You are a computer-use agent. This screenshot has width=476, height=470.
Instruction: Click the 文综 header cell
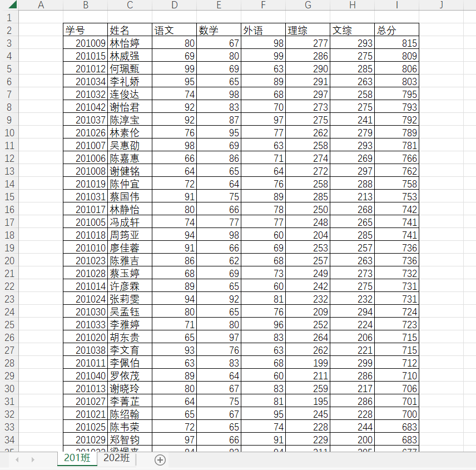352,30
